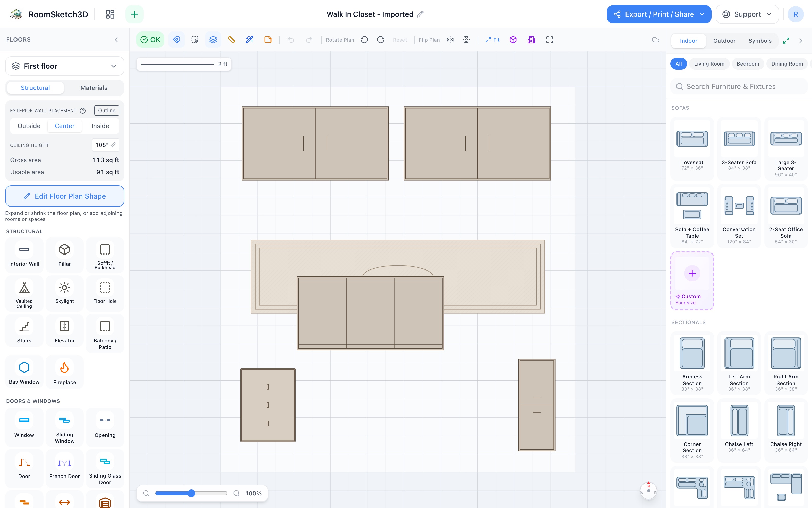Viewport: 812px width, 508px height.
Task: Rotate plan clockwise
Action: [x=381, y=40]
